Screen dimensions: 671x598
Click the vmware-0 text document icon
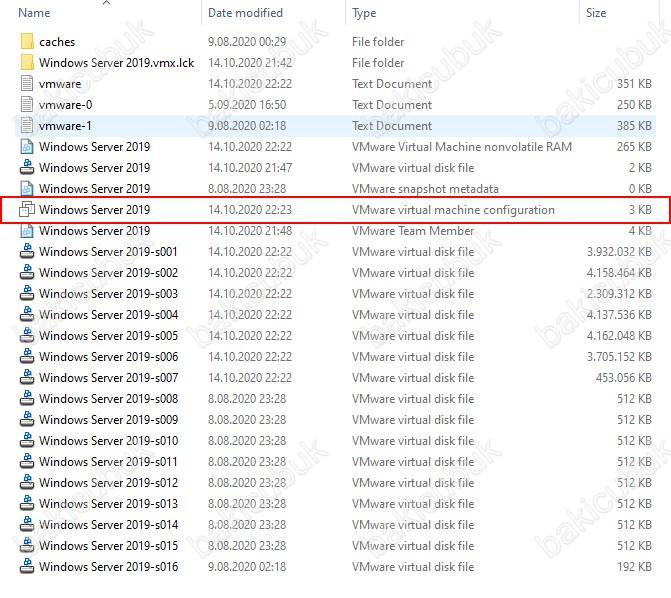click(27, 104)
